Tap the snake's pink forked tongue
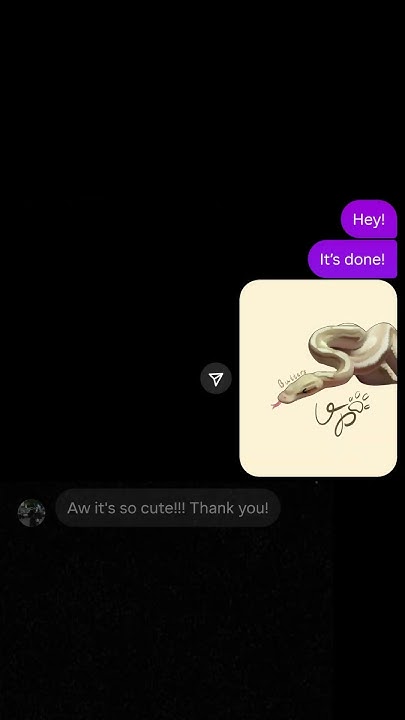The width and height of the screenshot is (405, 720). (276, 405)
